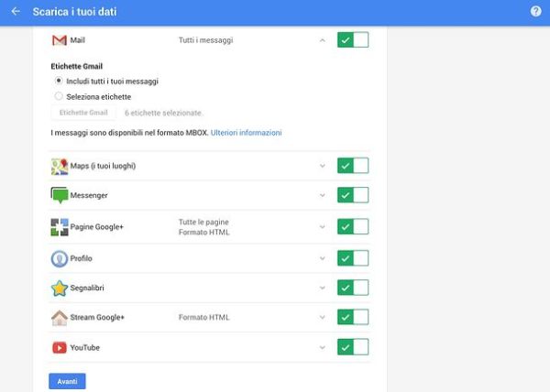Click the Pagine Google+ icon
The height and width of the screenshot is (392, 550).
[x=60, y=227]
